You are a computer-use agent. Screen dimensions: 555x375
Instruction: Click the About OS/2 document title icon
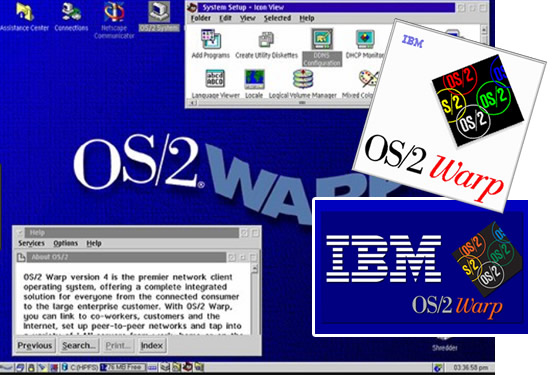tap(21, 257)
